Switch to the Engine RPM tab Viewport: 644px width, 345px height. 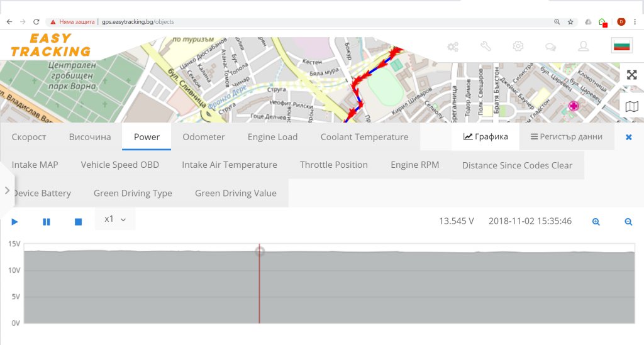coord(414,165)
